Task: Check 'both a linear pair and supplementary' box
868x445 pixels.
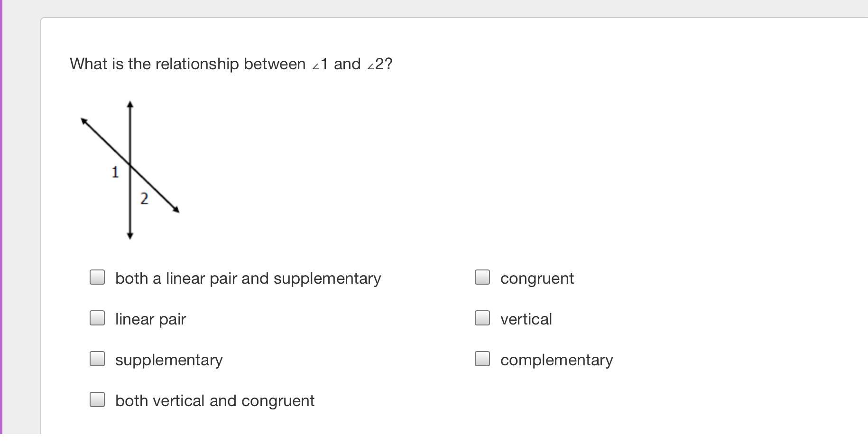Action: (97, 278)
